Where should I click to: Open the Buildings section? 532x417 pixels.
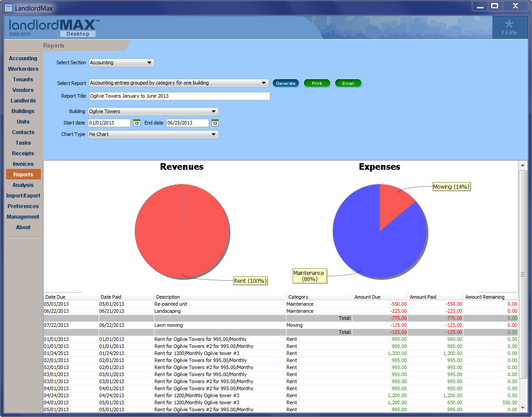pos(23,111)
